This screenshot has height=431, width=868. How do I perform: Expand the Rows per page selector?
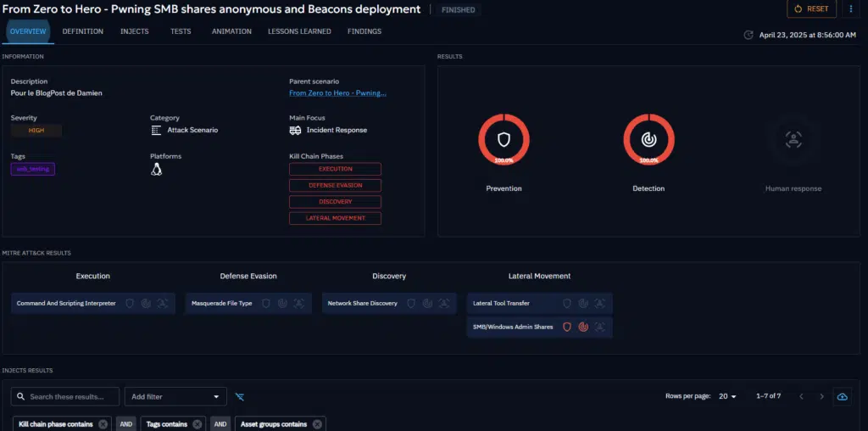point(727,396)
